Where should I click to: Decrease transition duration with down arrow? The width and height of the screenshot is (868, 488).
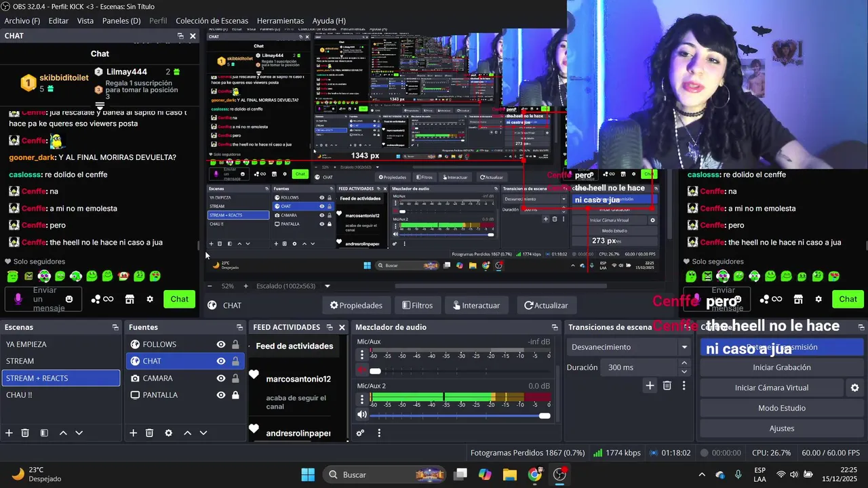684,371
